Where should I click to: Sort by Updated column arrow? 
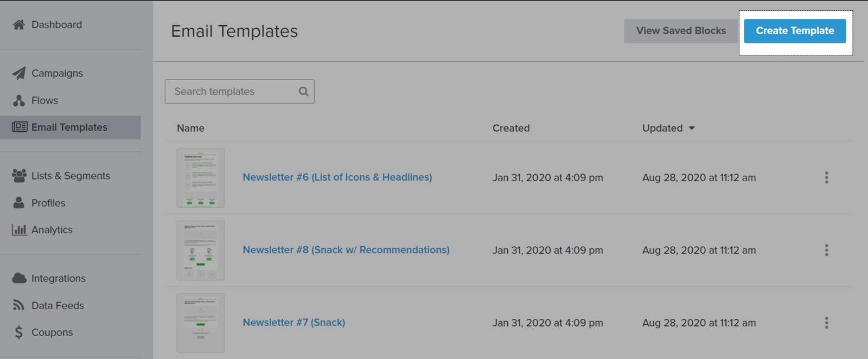point(692,129)
